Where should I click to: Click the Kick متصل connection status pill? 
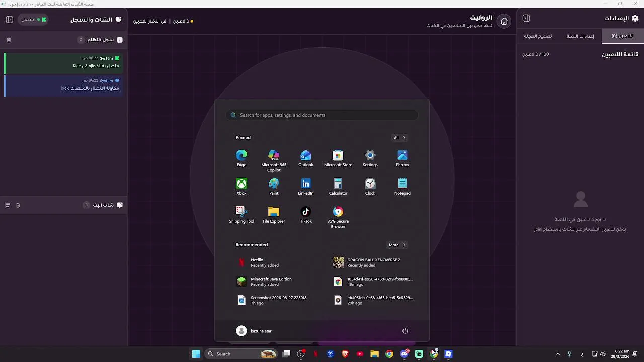pos(34,19)
